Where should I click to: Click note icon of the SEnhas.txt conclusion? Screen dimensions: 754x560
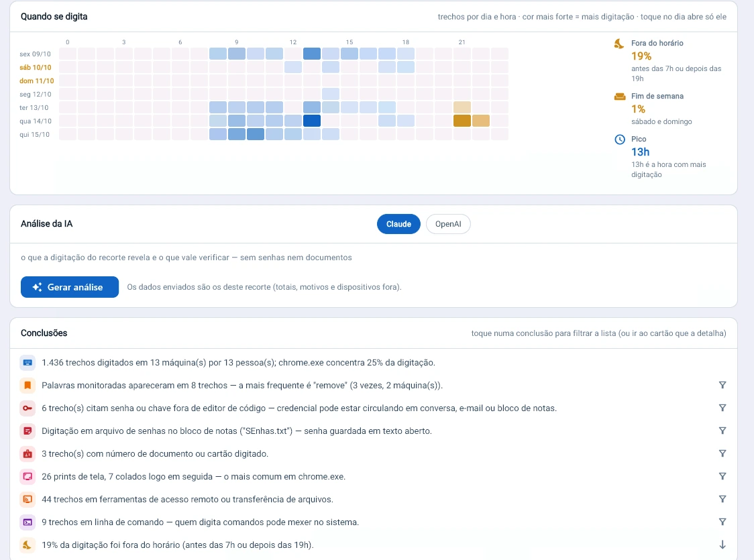tap(28, 431)
